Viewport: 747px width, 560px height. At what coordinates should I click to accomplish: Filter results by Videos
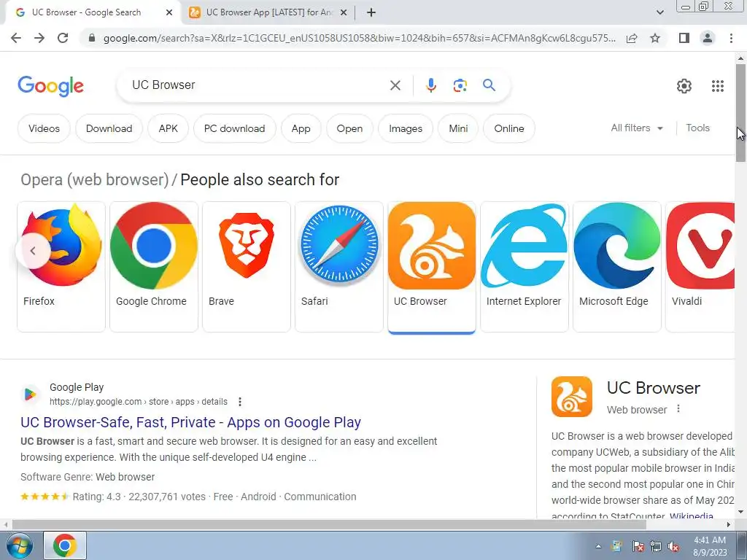pos(44,128)
